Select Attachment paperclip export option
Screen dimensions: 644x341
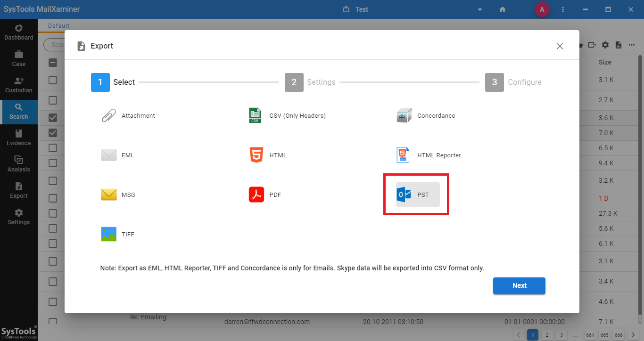(128, 115)
